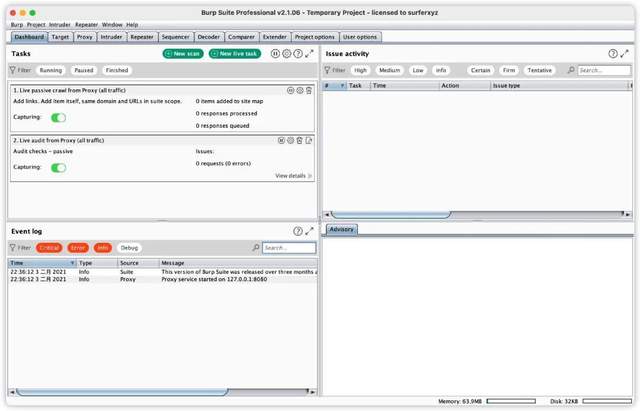Sort Event log by Time column

click(42, 263)
